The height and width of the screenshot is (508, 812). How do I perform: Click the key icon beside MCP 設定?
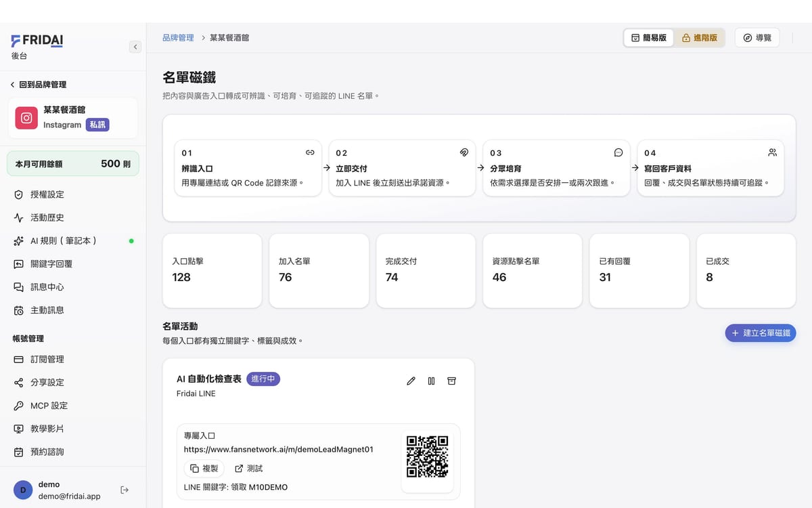pyautogui.click(x=19, y=405)
